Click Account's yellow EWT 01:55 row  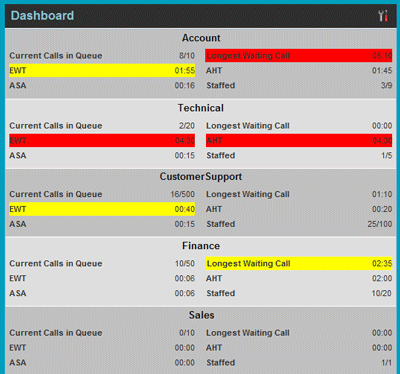[x=102, y=71]
